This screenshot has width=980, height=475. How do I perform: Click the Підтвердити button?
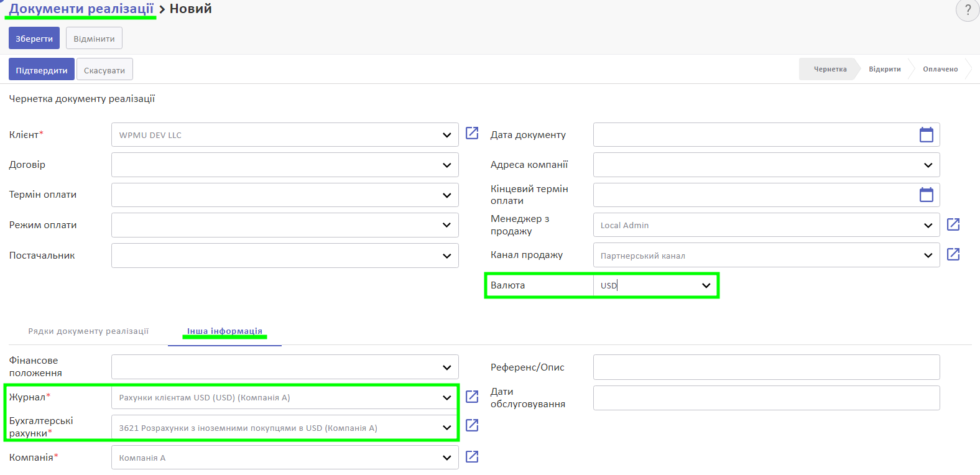[42, 70]
